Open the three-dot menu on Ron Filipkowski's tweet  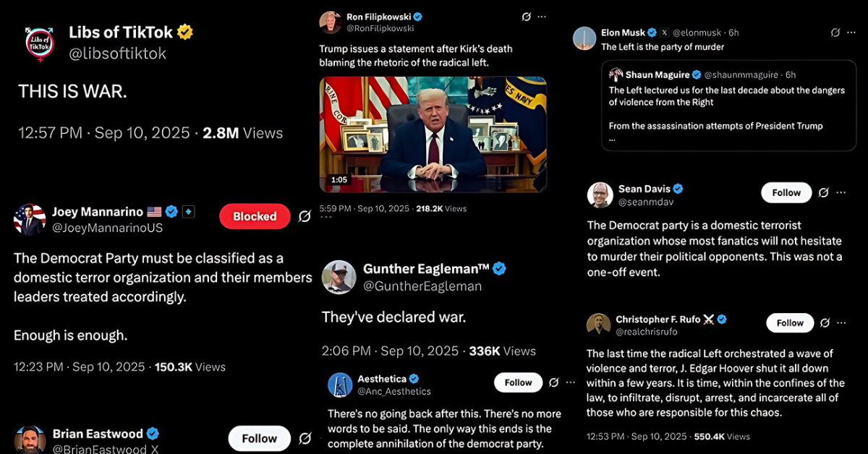(543, 17)
